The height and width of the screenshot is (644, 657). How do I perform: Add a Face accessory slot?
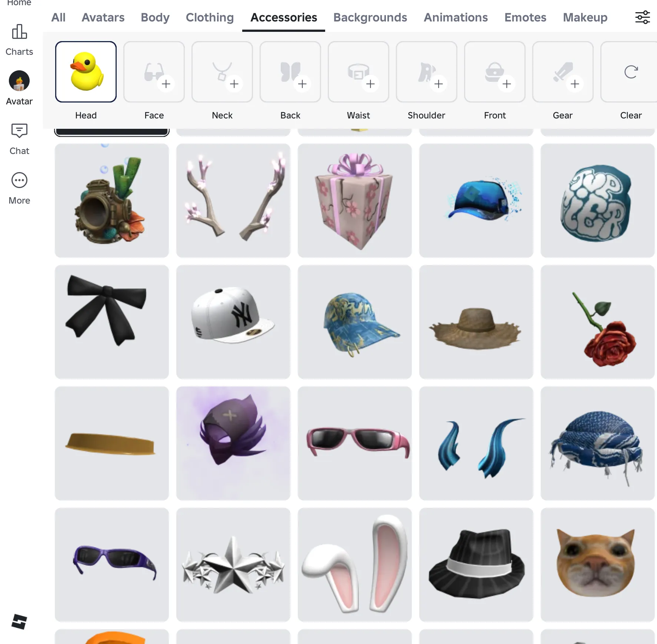tap(154, 72)
